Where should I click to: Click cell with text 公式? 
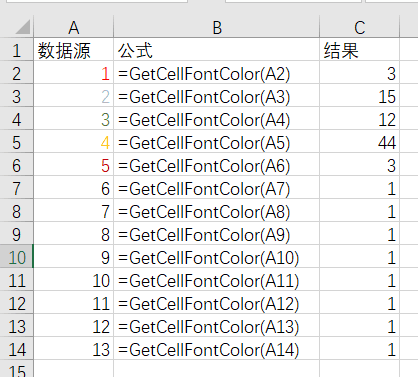click(217, 50)
